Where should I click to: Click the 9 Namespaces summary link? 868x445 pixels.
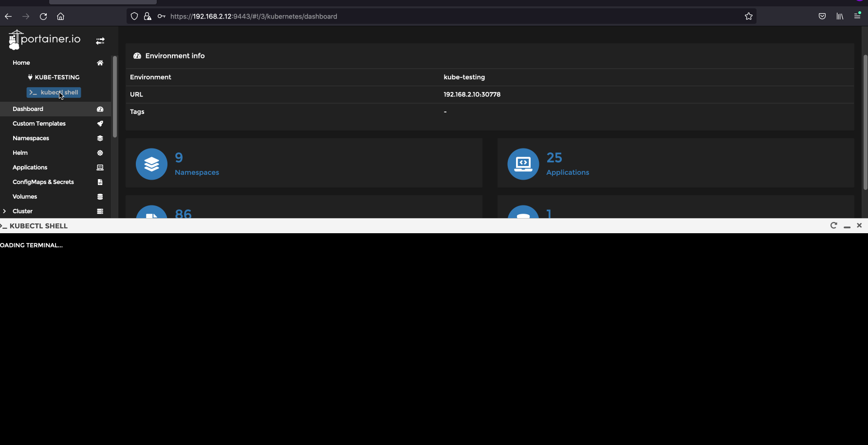[197, 172]
